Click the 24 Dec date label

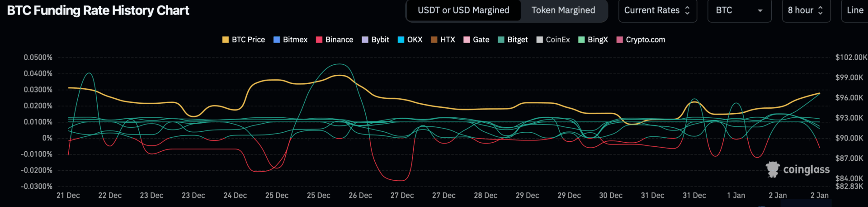(235, 195)
